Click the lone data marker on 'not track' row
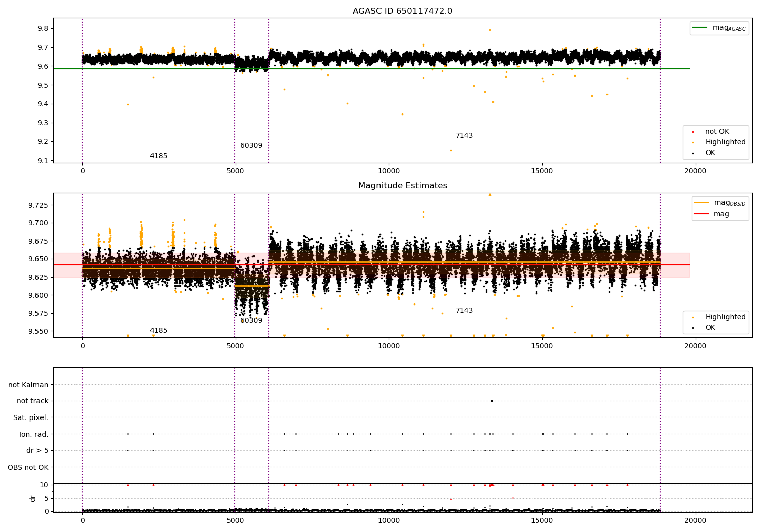 [492, 401]
